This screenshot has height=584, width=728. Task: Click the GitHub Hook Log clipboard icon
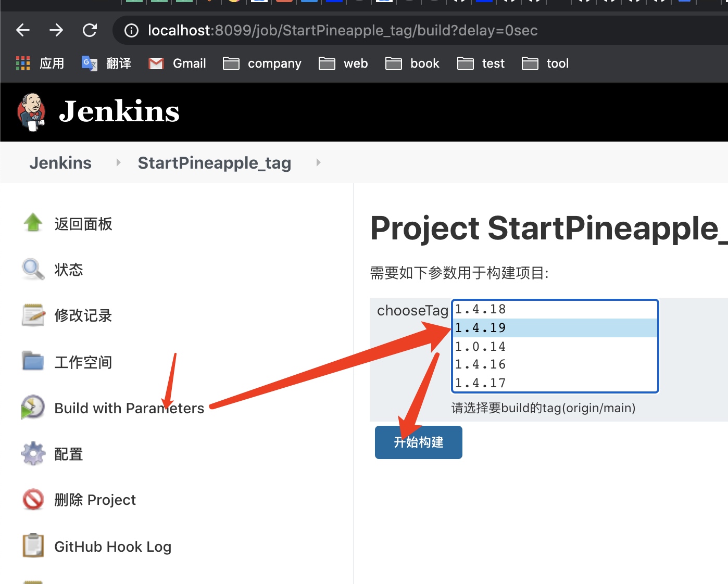pyautogui.click(x=32, y=545)
